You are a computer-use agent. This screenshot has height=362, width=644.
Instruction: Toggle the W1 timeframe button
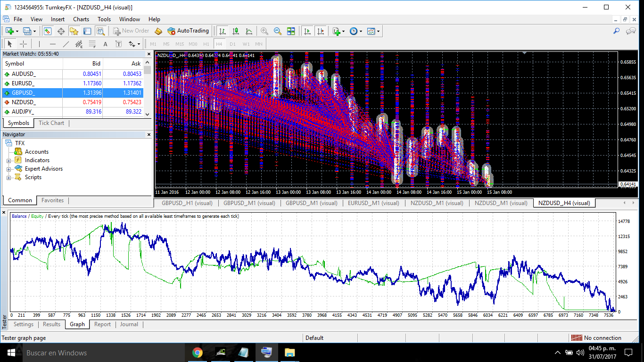pyautogui.click(x=246, y=44)
